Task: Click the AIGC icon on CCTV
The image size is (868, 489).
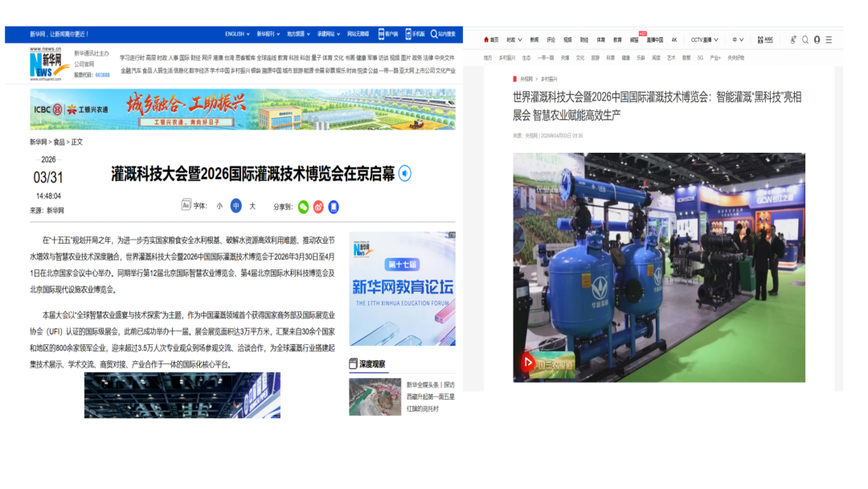Action: tap(765, 40)
